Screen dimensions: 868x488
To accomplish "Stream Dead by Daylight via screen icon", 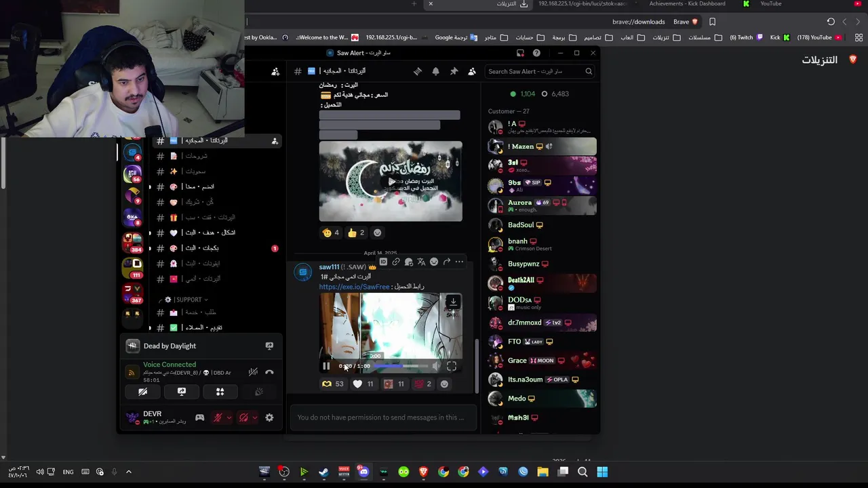I will [x=269, y=346].
